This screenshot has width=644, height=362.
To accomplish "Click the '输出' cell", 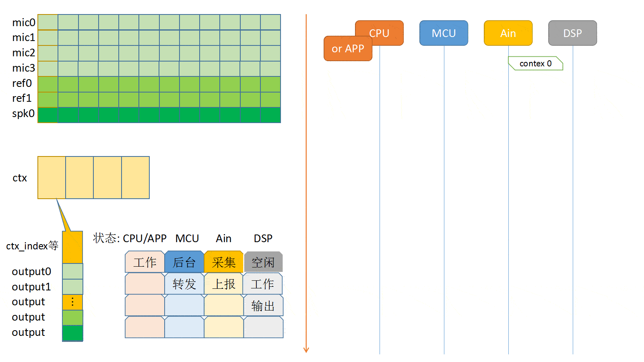I will (x=263, y=306).
